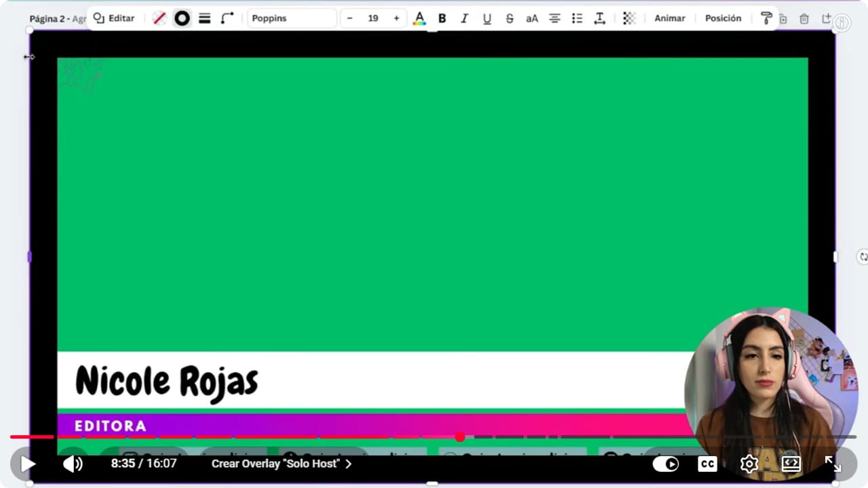Add a new page icon
This screenshot has height=488, width=868.
[x=826, y=19]
